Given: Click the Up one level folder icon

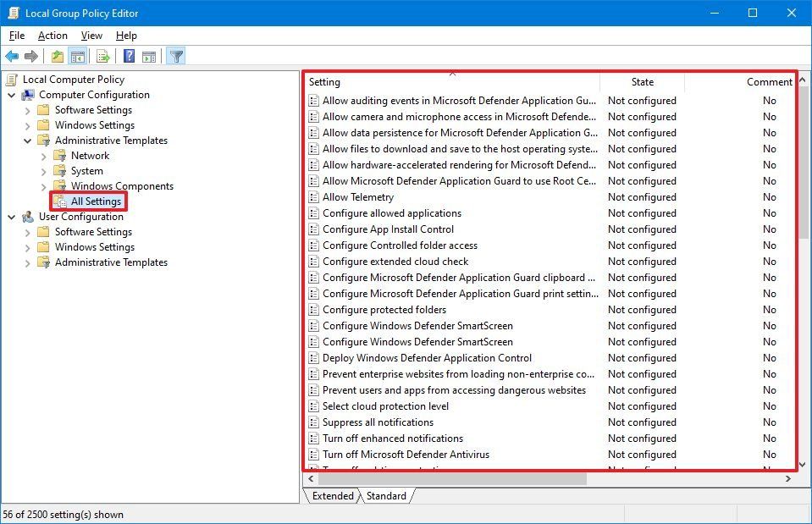Looking at the screenshot, I should point(57,56).
